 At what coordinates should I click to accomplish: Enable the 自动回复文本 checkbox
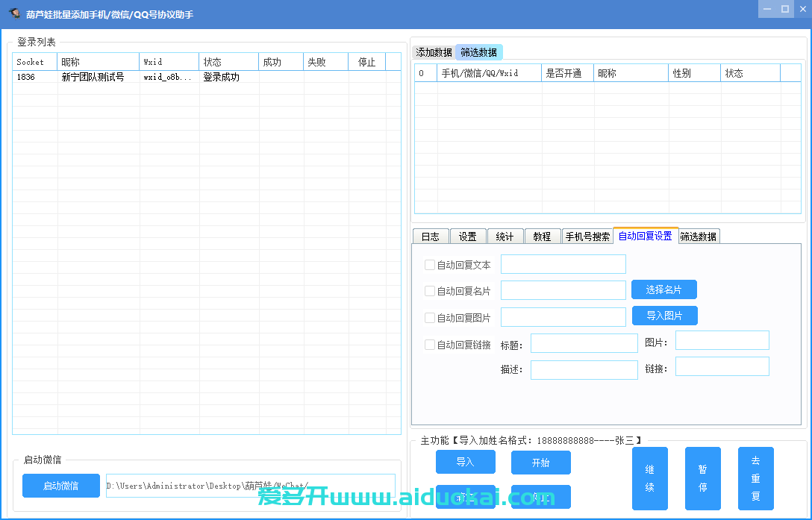point(430,265)
